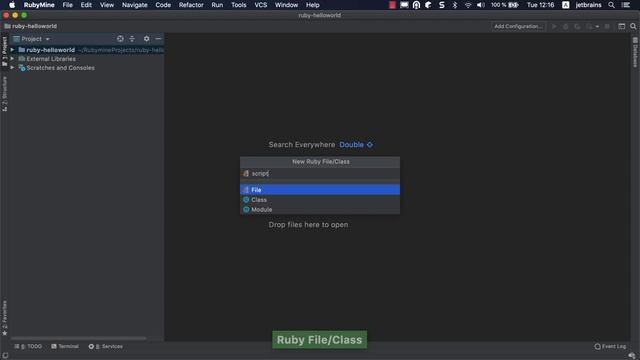Viewport: 640px width, 360px height.
Task: Click the Double shift shortcut hint
Action: pos(356,144)
